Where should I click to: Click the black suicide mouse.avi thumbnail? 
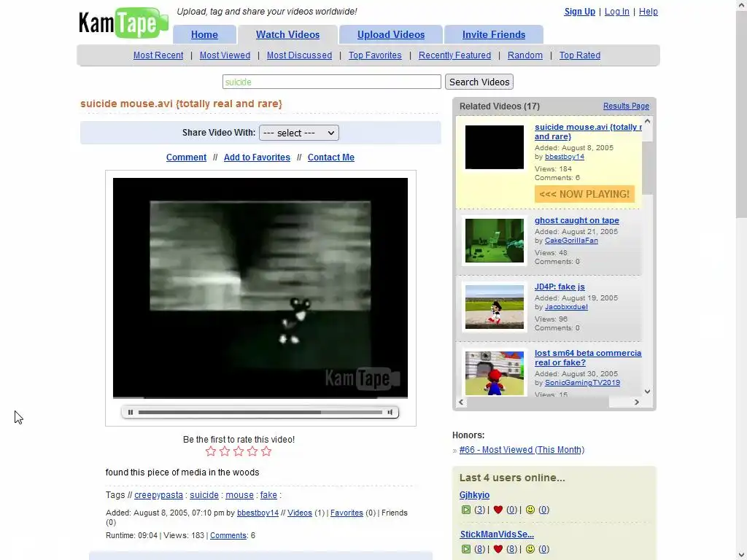[x=495, y=147]
